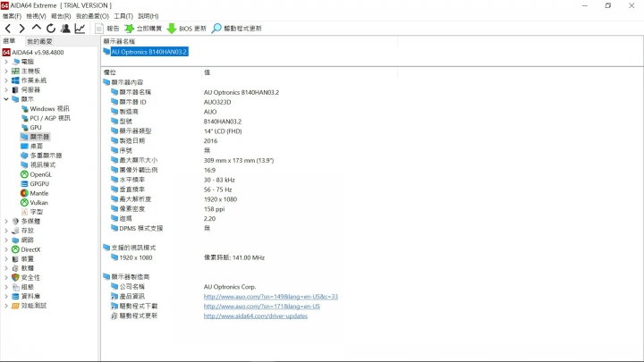Click the 顯示器名稱 list header
The width and height of the screenshot is (644, 362).
119,41
